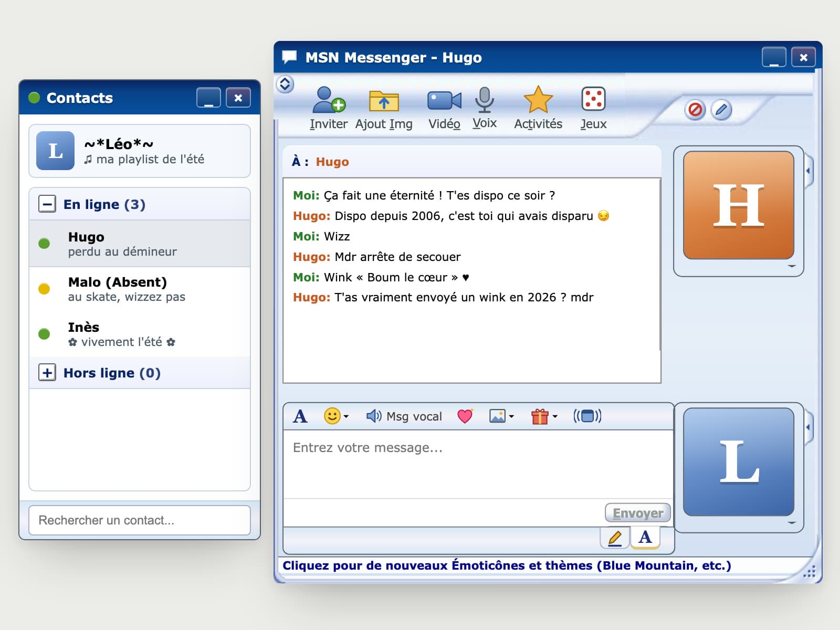
Task: Open options arrow below Hugo's avatar
Action: click(792, 267)
